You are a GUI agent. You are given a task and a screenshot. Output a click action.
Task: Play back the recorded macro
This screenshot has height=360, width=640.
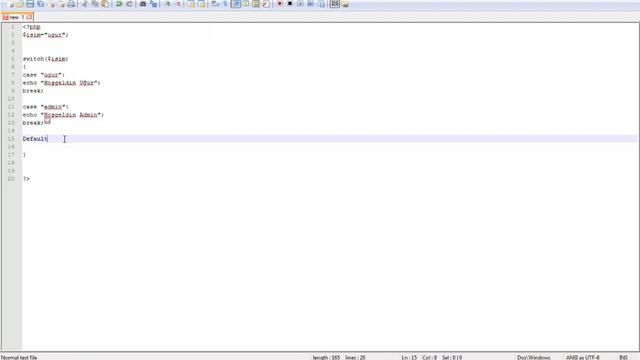[x=300, y=4]
